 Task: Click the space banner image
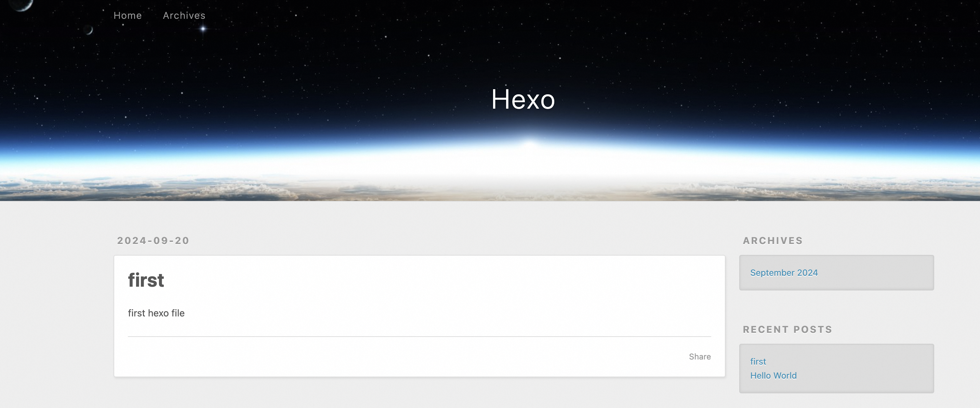point(490,100)
